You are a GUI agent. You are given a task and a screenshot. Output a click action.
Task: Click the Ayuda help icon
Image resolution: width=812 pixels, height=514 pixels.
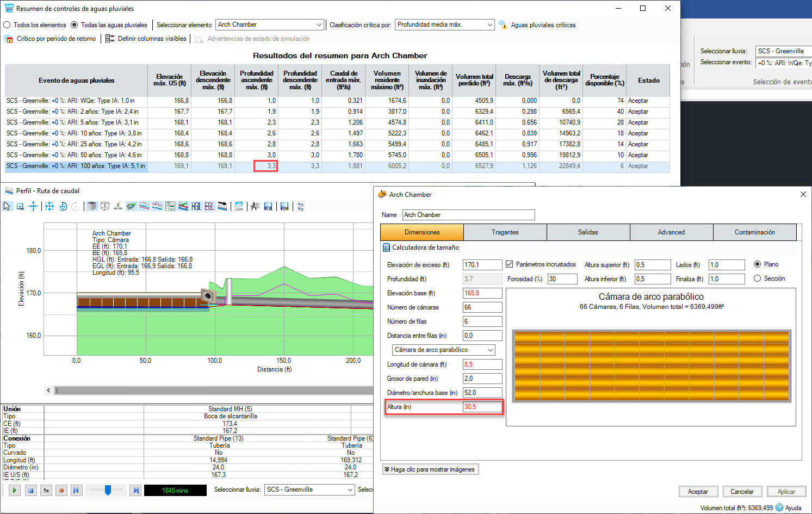(x=779, y=507)
